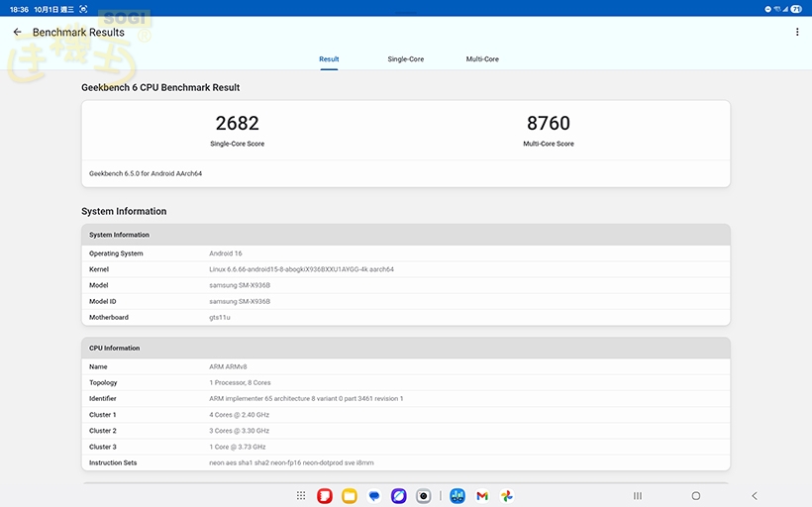Viewport: 812px width, 507px height.
Task: Click the single-core score 2682
Action: click(x=237, y=124)
